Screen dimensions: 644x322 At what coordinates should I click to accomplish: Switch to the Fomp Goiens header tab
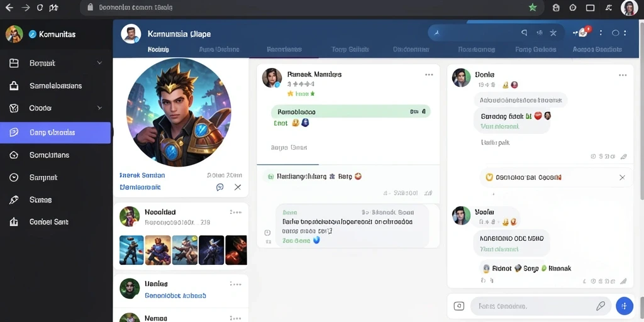click(536, 49)
